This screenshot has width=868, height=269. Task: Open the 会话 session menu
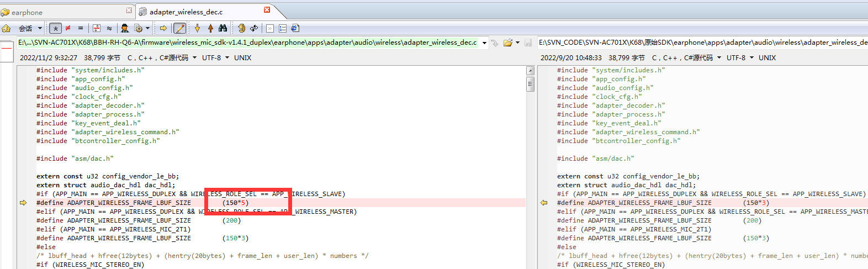pos(30,28)
